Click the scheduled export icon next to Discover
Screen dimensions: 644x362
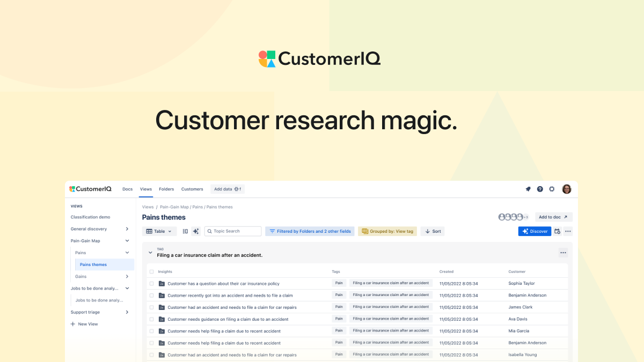click(557, 231)
